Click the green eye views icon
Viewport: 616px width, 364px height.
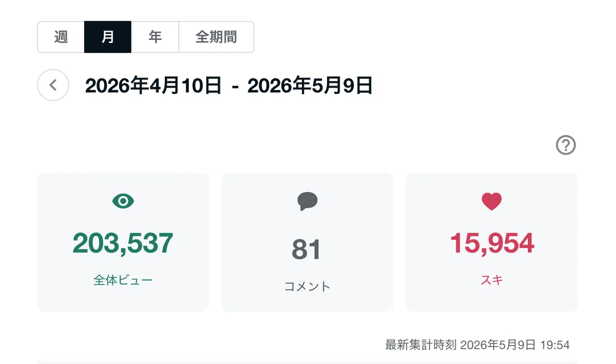pyautogui.click(x=123, y=201)
